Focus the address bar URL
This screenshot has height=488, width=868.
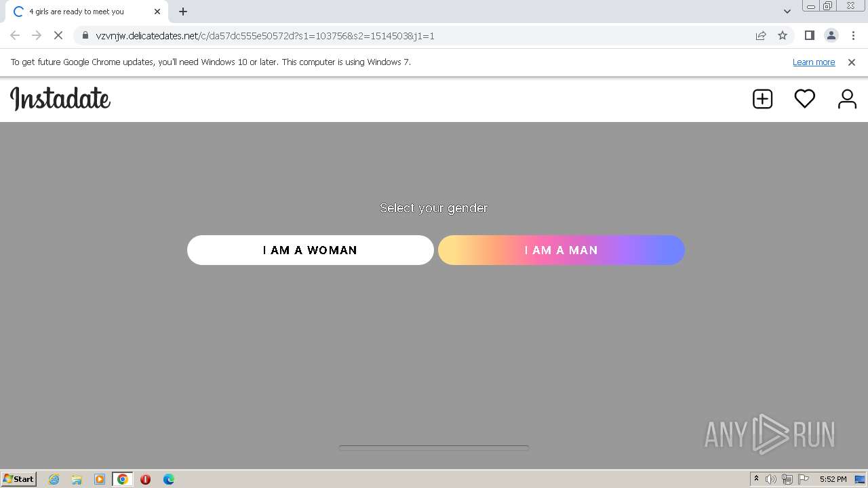(x=265, y=35)
